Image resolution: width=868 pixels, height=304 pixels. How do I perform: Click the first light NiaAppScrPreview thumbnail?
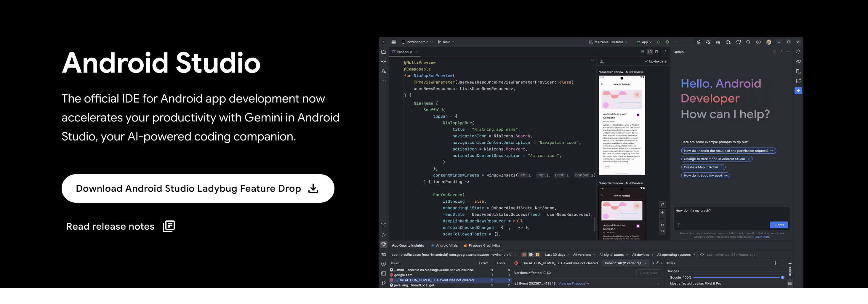(x=622, y=125)
